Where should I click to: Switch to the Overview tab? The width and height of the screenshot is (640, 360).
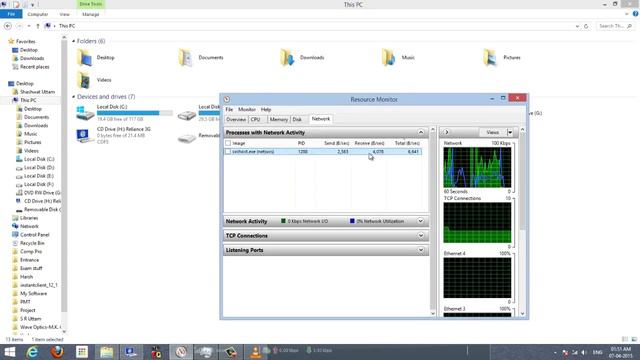[x=236, y=120]
